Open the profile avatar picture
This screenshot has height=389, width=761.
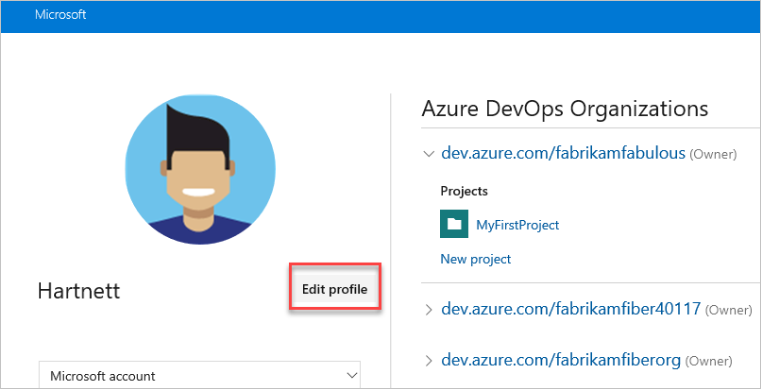[200, 169]
